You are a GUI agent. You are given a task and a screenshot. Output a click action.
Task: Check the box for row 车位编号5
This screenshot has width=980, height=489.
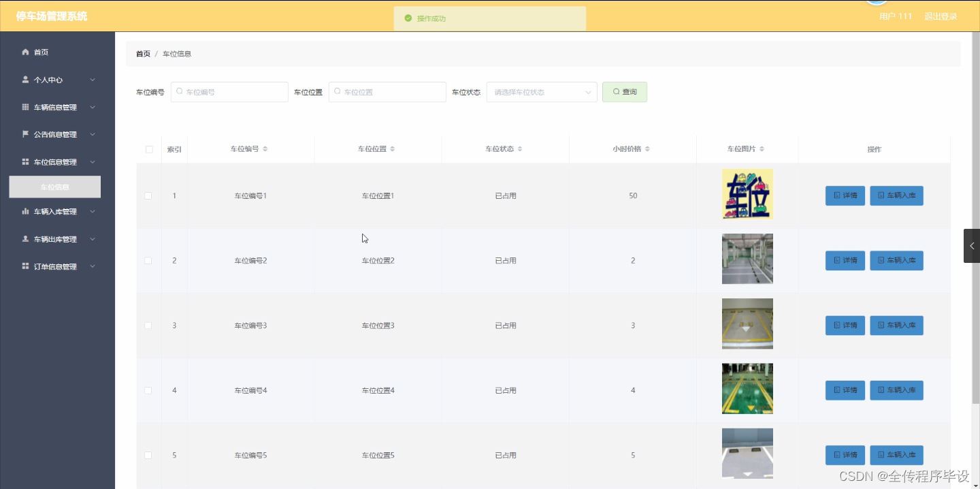(x=148, y=455)
